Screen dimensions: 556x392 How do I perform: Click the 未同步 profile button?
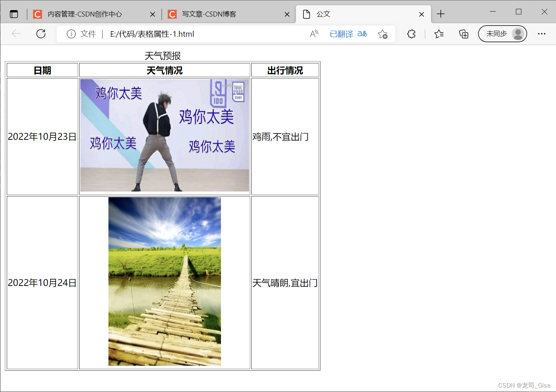point(502,34)
